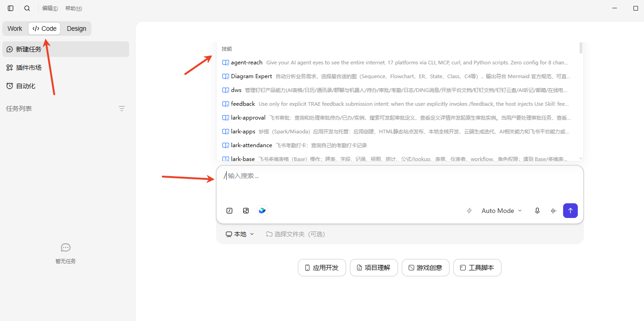Click 新建任务 in the sidebar

pyautogui.click(x=66, y=49)
